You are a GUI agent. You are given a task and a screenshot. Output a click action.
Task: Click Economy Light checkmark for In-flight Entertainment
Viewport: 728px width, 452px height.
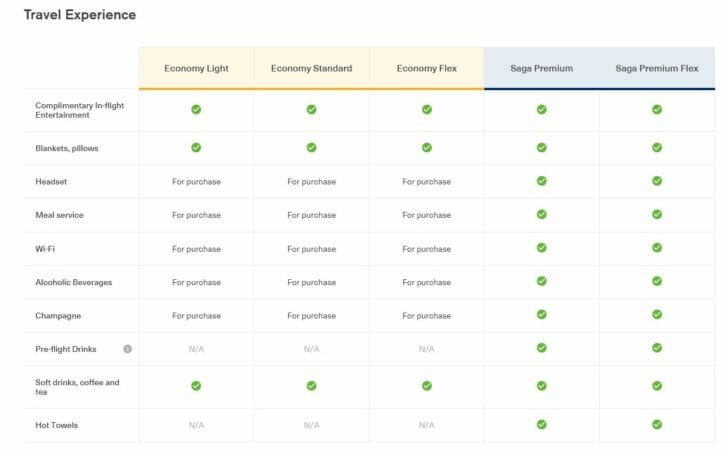point(196,110)
